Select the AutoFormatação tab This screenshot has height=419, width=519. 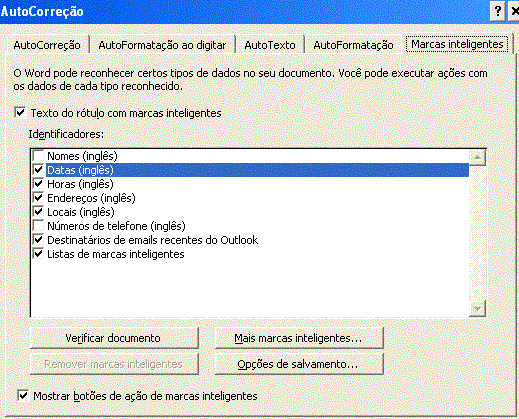[353, 45]
